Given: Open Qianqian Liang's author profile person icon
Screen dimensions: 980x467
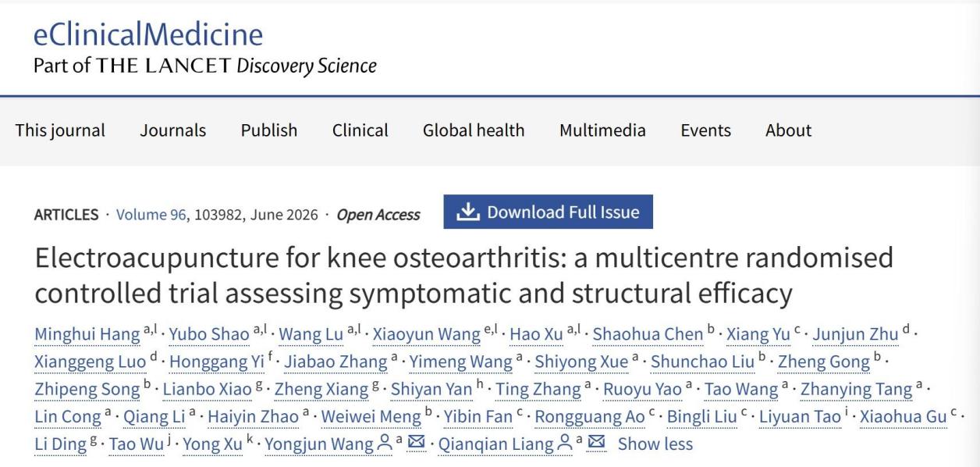Looking at the screenshot, I should pyautogui.click(x=566, y=444).
